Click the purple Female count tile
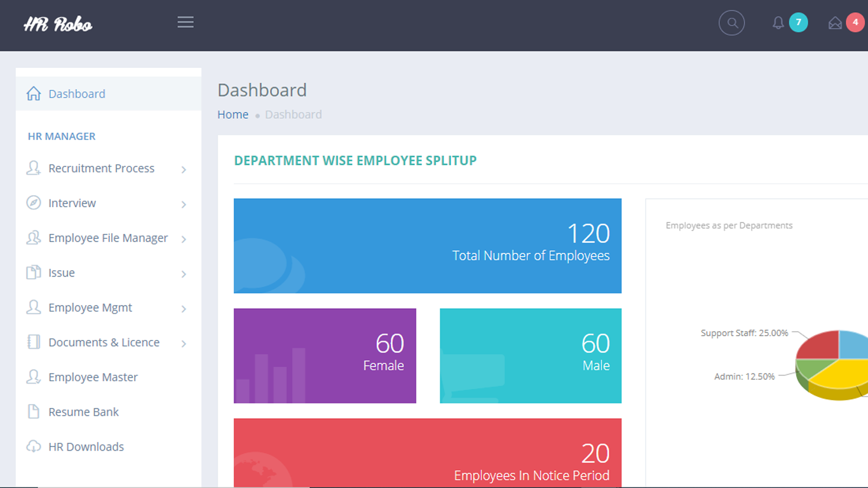Screen dimensions: 868x488 (325, 356)
